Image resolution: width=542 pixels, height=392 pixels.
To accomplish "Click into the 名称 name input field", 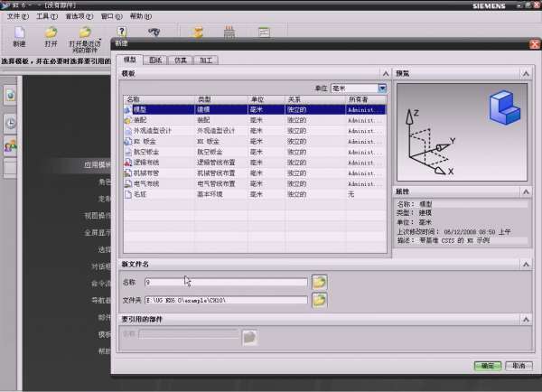I will point(224,282).
